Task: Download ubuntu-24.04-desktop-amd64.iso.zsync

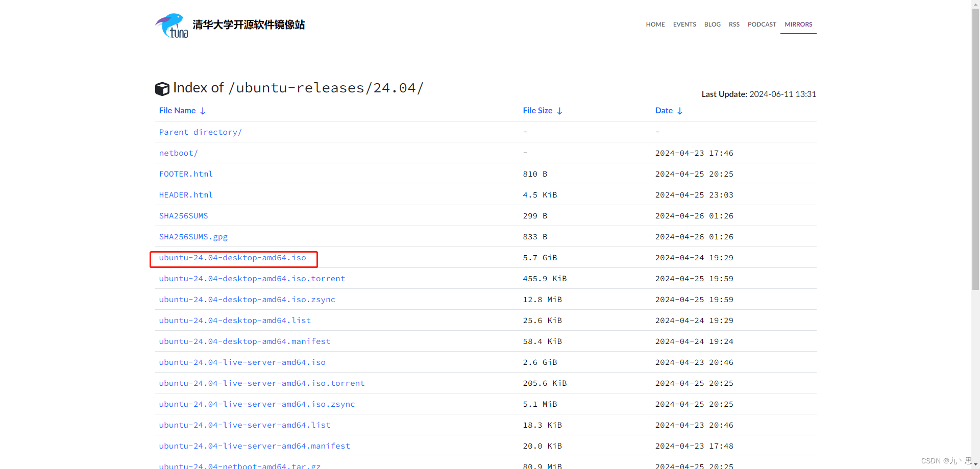Action: pos(247,300)
